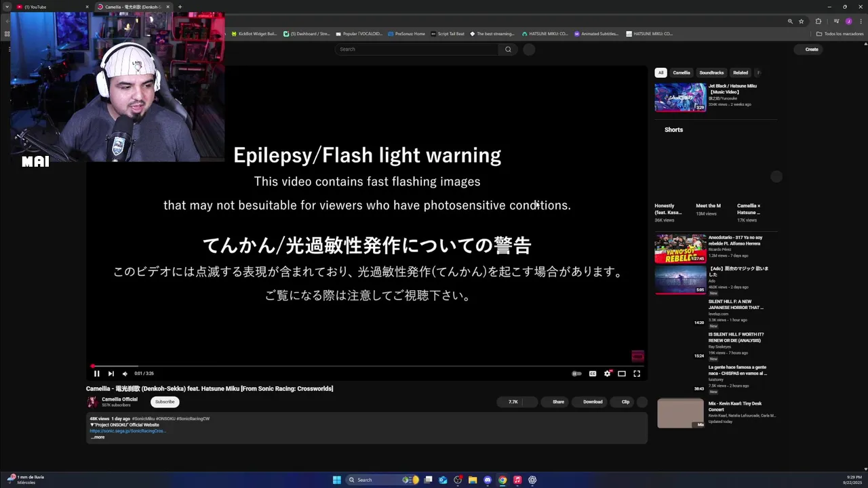
Task: Click the Windows taskbar Search box
Action: [383, 480]
